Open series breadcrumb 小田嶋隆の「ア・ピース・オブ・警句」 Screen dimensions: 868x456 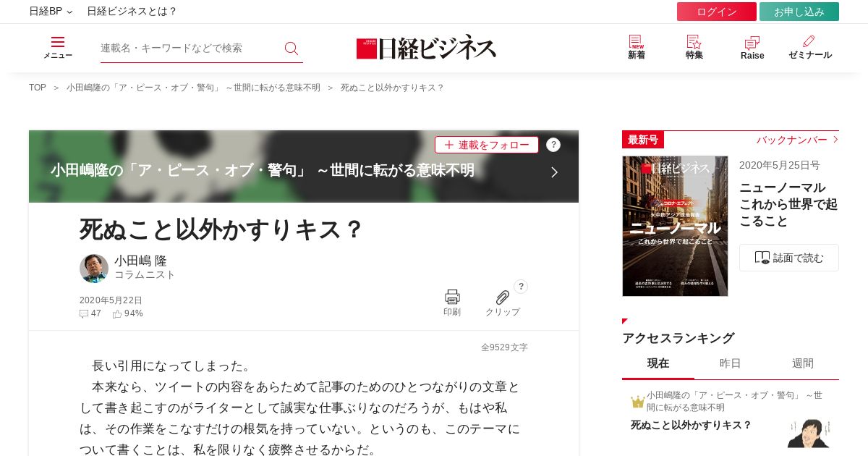(193, 88)
